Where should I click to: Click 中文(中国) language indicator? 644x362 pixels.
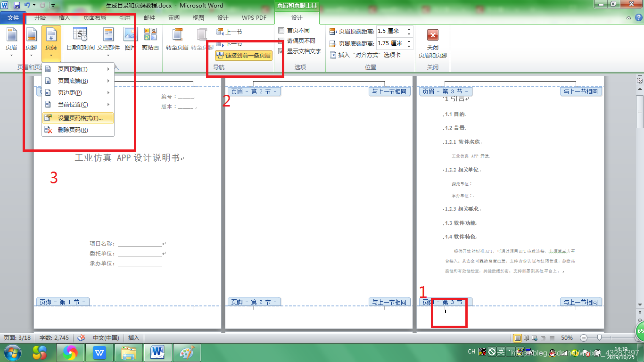pos(106,338)
